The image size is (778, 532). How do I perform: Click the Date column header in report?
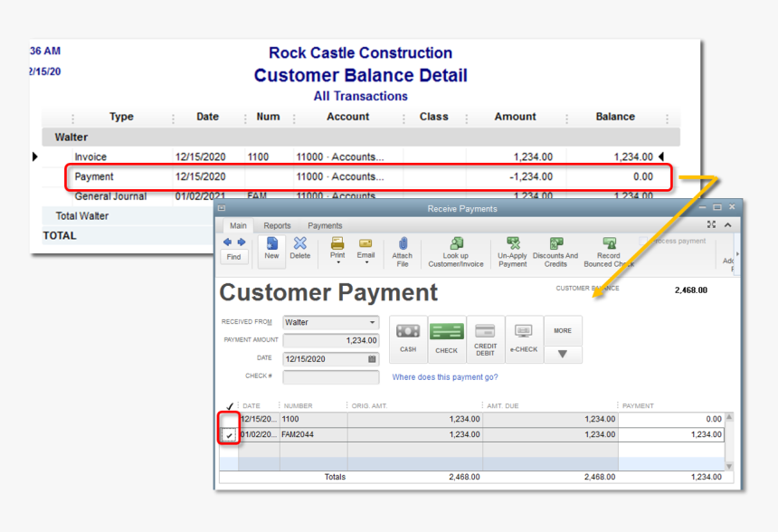click(x=207, y=117)
